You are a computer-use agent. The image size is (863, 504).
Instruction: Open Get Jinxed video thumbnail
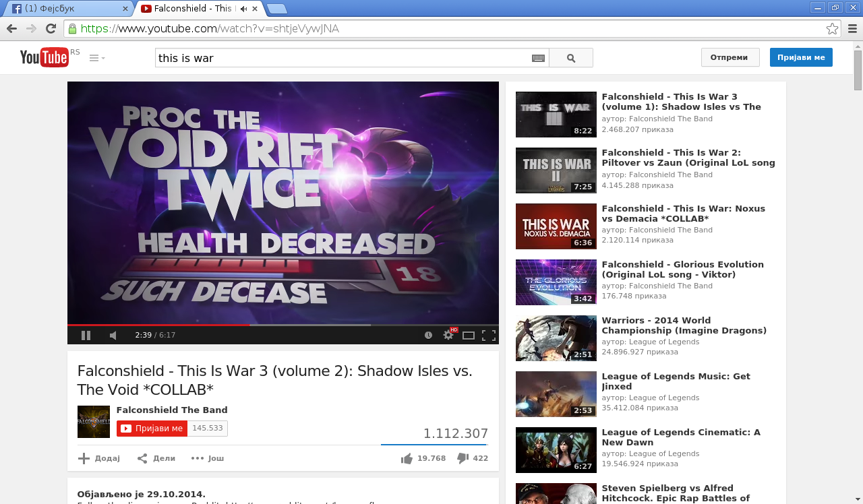pyautogui.click(x=556, y=394)
